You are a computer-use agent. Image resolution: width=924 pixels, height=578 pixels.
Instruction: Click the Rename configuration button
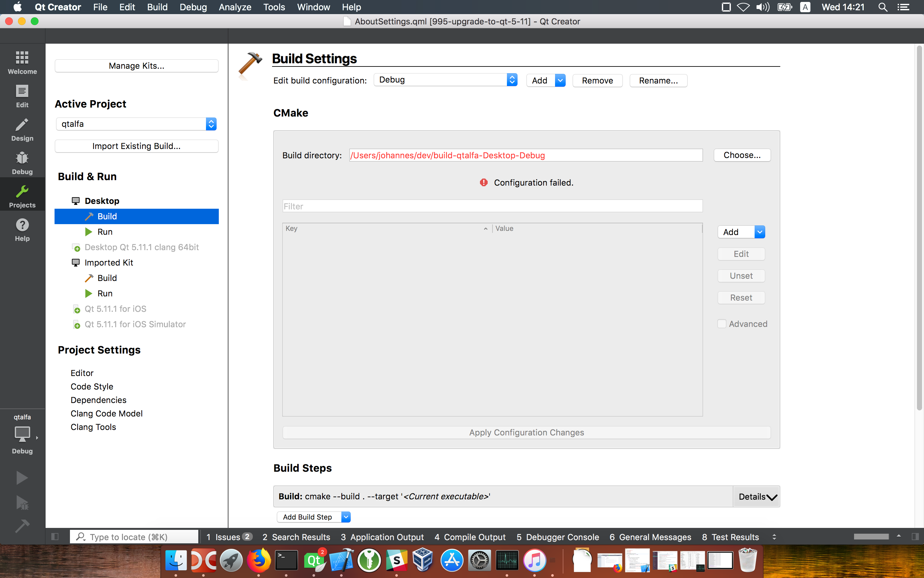(658, 80)
